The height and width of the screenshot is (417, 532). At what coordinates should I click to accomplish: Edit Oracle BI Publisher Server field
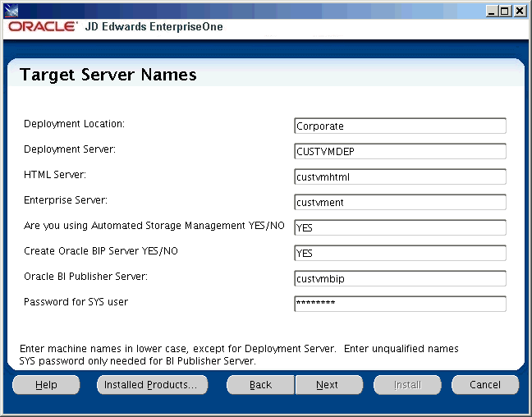pos(401,278)
